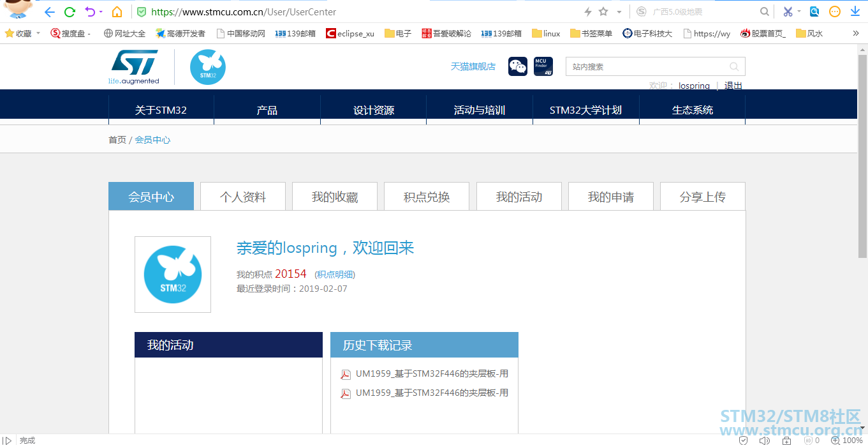The width and height of the screenshot is (868, 445).
Task: Expand the address bar dropdown arrow
Action: coord(619,12)
